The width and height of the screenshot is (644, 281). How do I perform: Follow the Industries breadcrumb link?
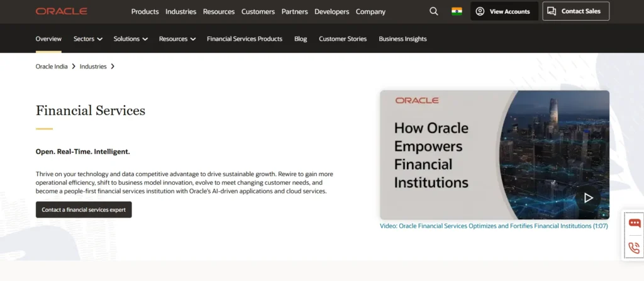point(93,66)
